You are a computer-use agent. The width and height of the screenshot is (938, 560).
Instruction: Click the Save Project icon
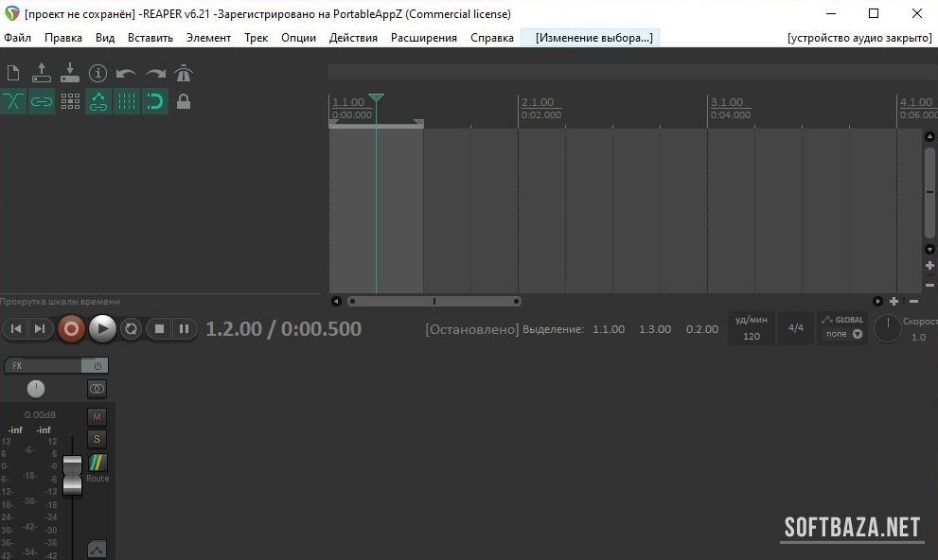click(70, 73)
